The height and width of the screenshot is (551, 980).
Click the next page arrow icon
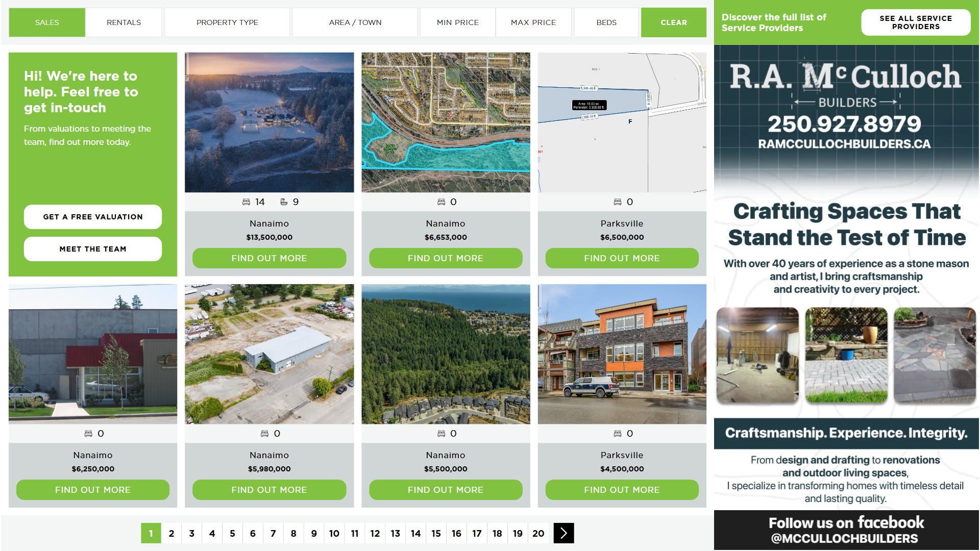pyautogui.click(x=563, y=533)
